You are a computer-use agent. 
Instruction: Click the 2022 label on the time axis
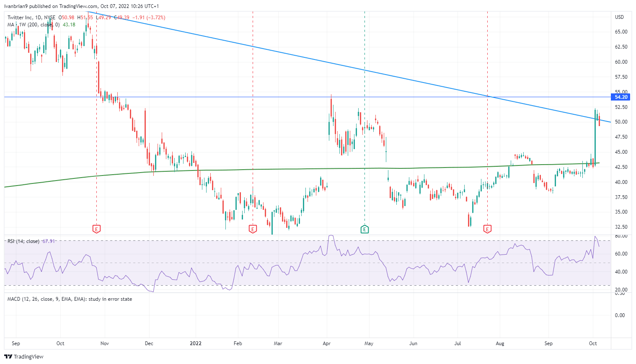tap(196, 343)
